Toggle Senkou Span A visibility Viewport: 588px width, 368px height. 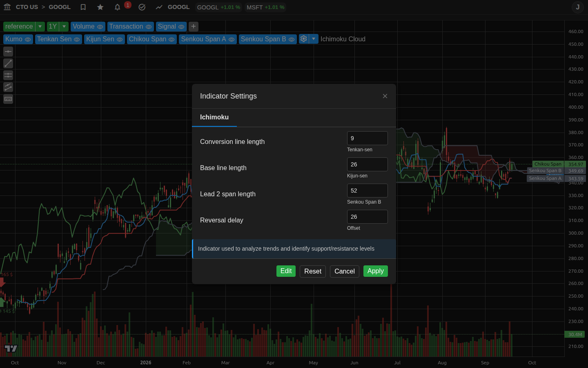coord(232,40)
